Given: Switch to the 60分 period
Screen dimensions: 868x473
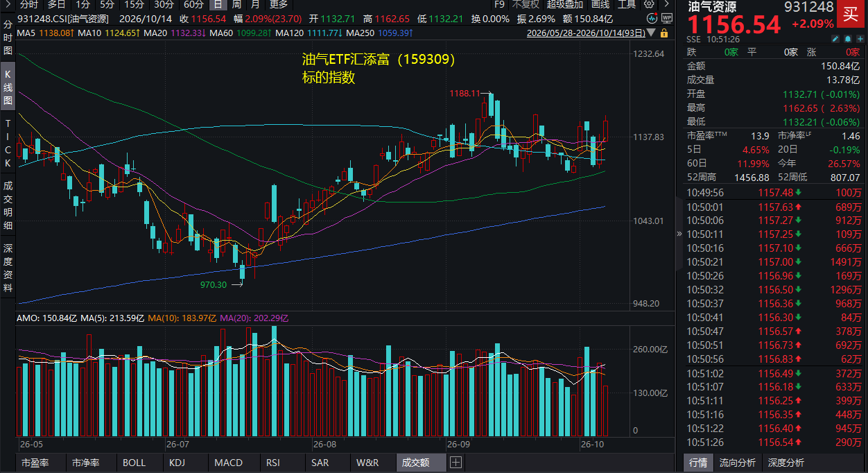Looking at the screenshot, I should [x=193, y=4].
